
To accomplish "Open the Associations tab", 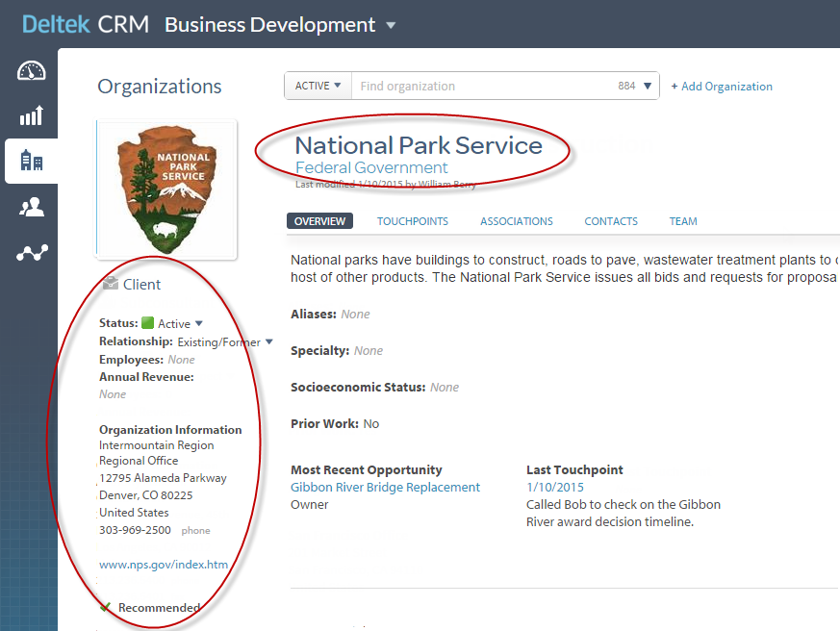I will click(x=517, y=221).
